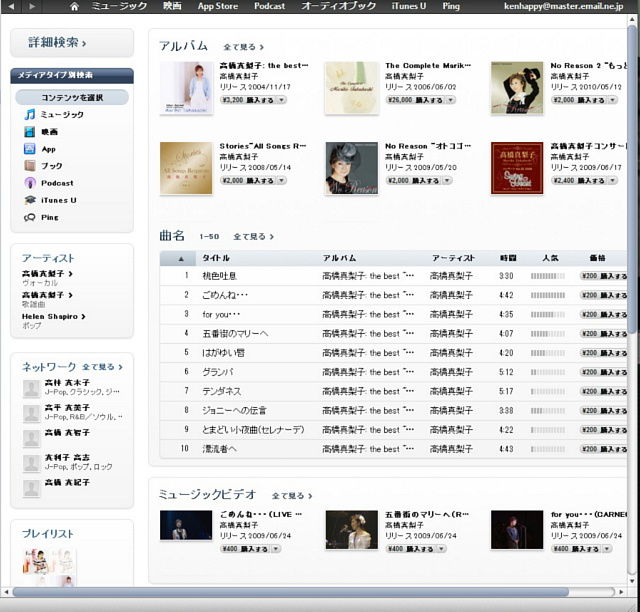
Task: Open dropdown arrow on Stories album buy button
Action: point(282,180)
